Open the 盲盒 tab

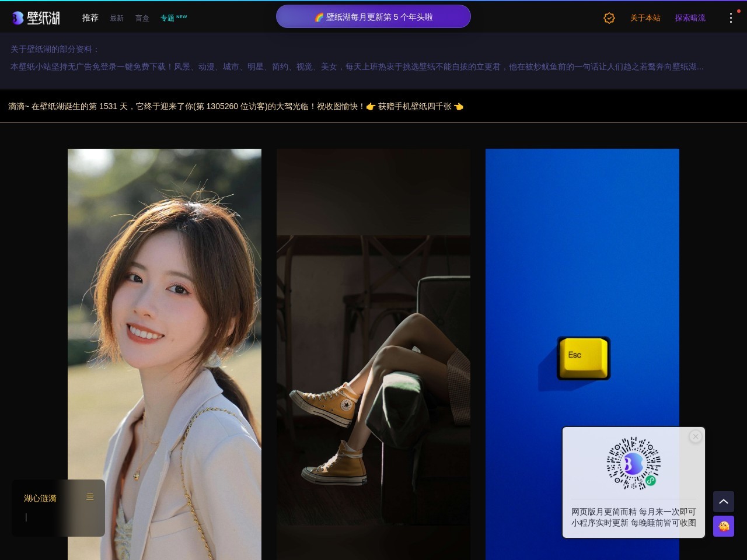142,18
